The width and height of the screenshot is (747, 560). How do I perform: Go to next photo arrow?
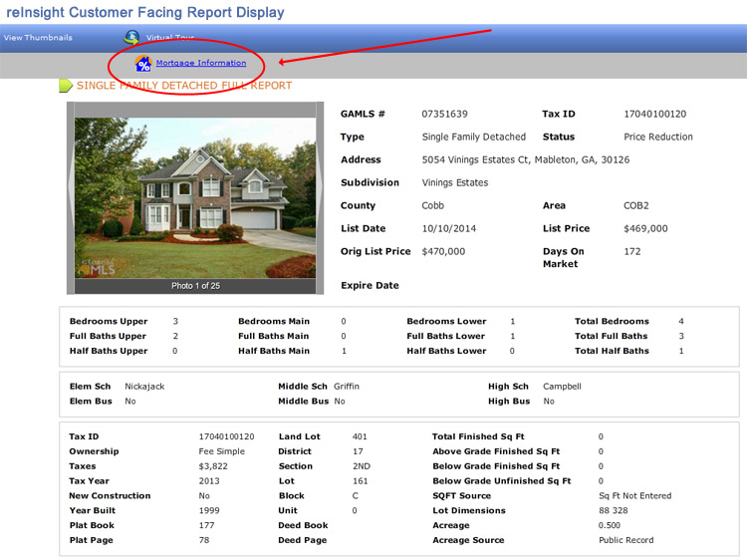pos(320,186)
